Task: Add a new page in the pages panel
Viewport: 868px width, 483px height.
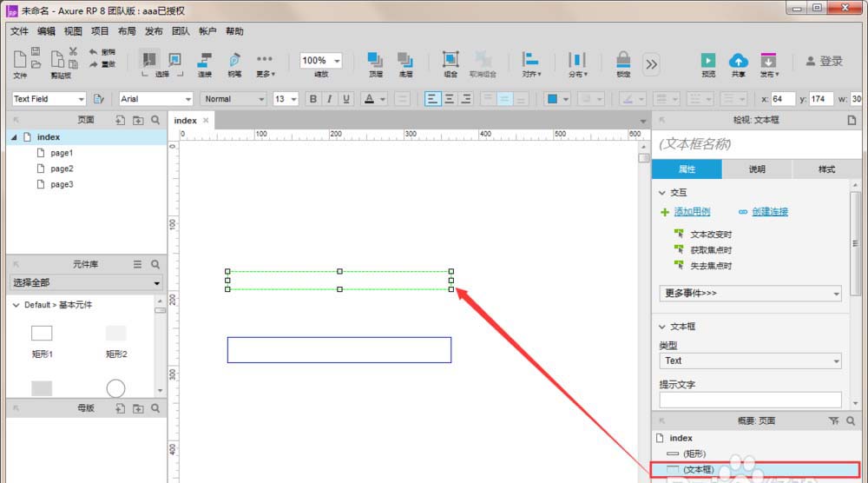Action: [x=120, y=120]
